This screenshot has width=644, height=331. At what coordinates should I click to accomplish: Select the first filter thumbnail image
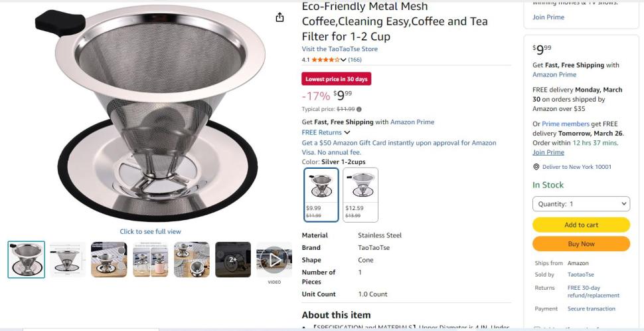point(27,259)
